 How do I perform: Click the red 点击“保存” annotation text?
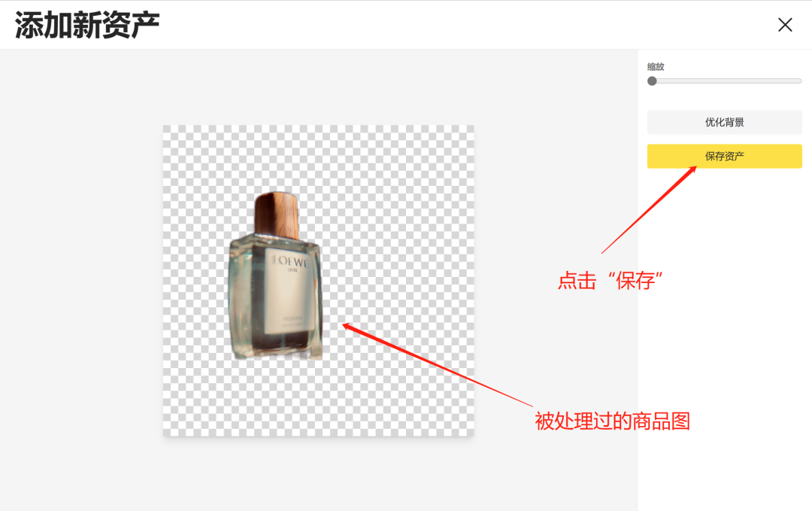click(610, 281)
